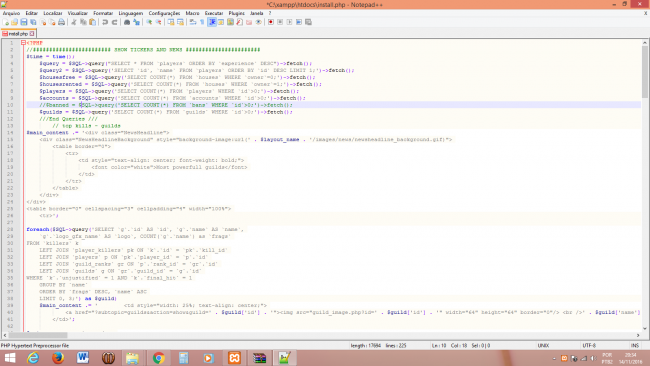Save the recorded macro via toolbar icon
The width and height of the screenshot is (650, 366).
308,22
